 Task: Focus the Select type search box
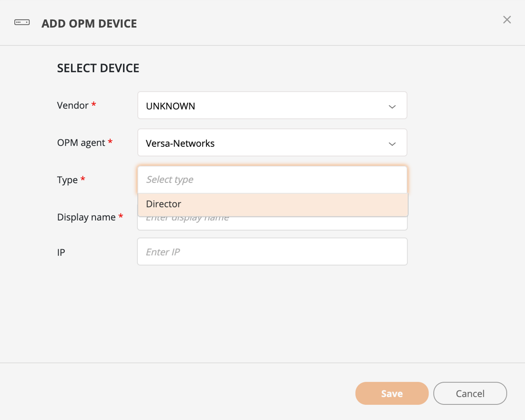click(x=272, y=179)
